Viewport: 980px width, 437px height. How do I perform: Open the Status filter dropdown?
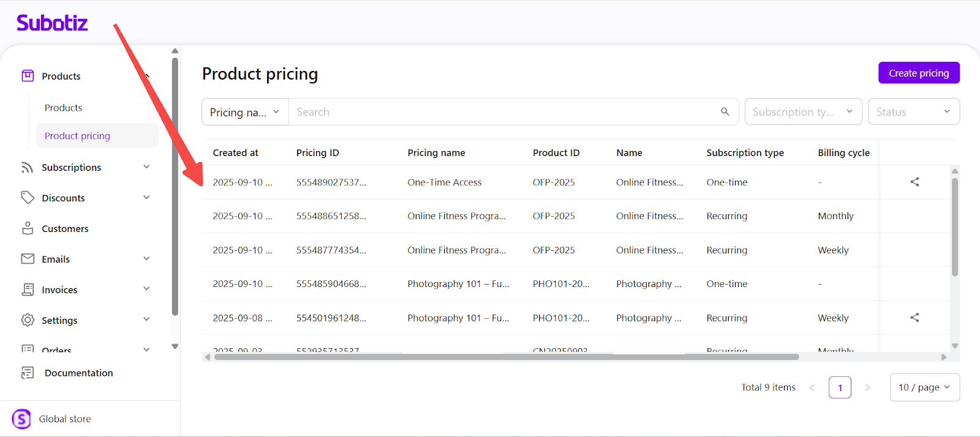[913, 112]
